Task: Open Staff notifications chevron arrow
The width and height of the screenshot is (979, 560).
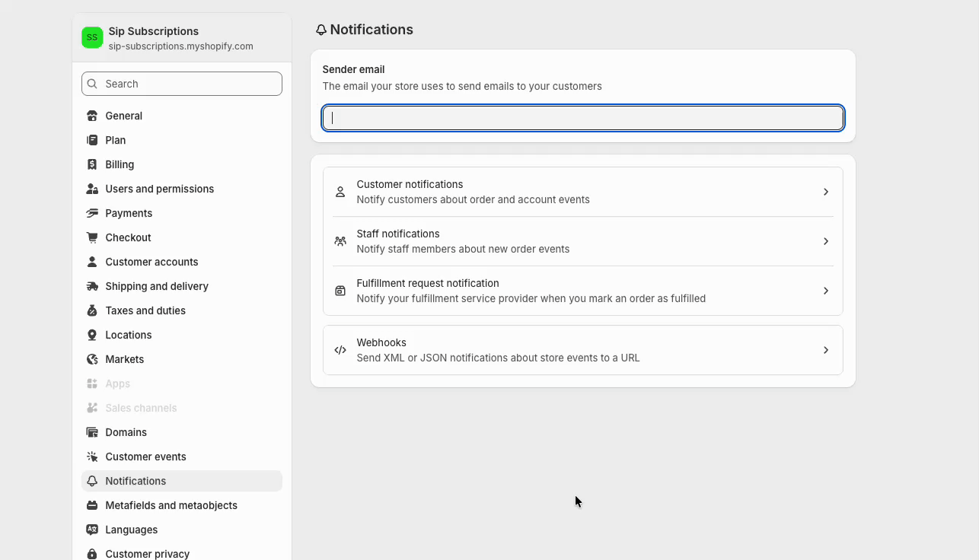Action: tap(825, 241)
